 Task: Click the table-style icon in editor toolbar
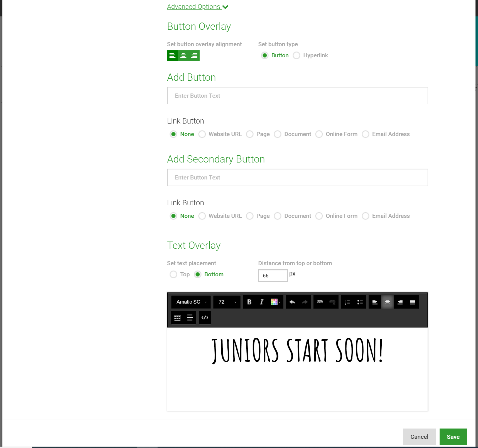tap(177, 317)
